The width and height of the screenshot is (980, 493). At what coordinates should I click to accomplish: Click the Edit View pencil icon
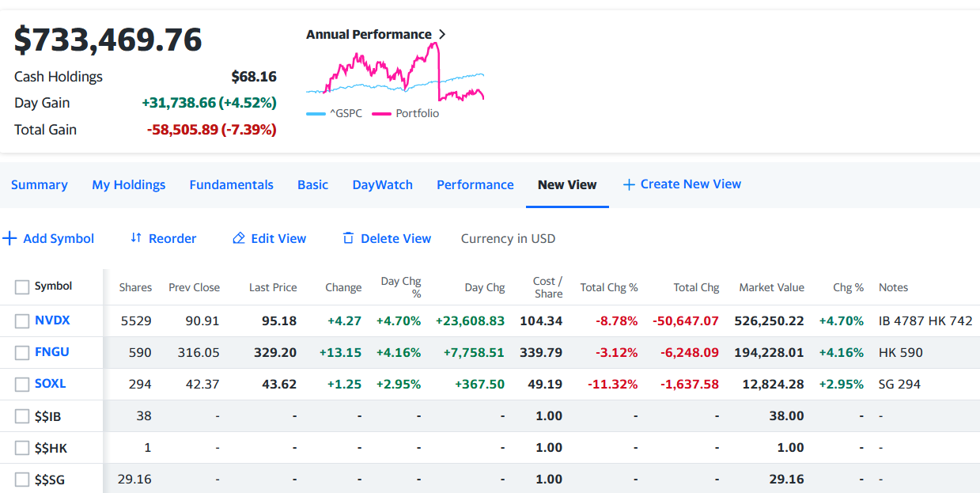(x=238, y=238)
